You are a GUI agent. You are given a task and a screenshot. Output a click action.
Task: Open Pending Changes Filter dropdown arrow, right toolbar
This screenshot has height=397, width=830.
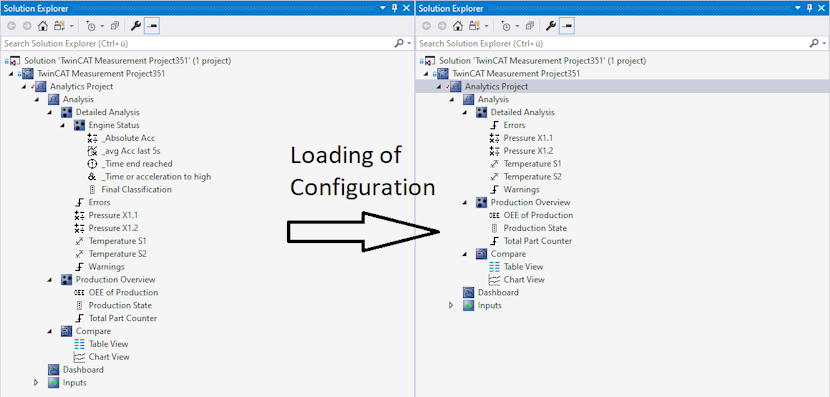click(x=517, y=25)
